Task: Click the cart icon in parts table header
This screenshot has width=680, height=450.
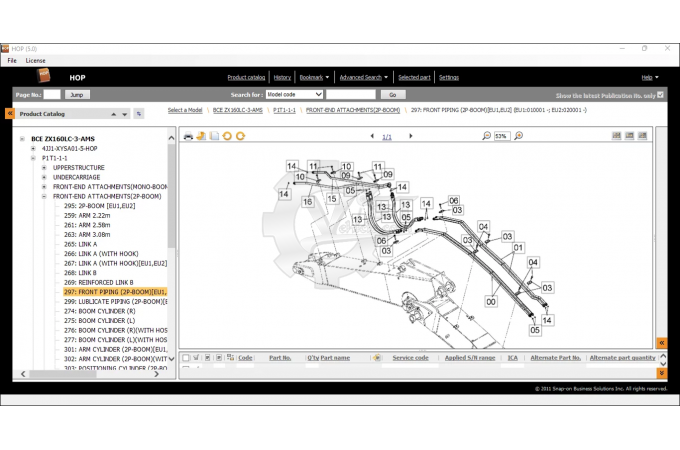Action: coord(196,358)
